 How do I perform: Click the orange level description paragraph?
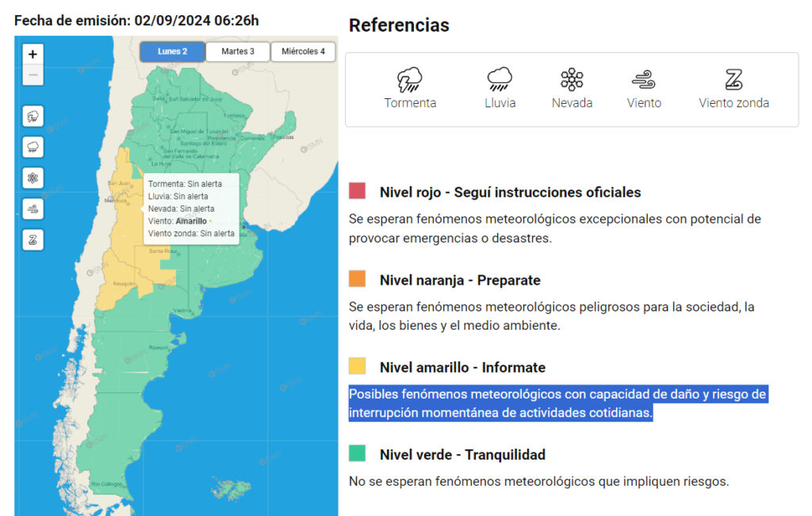(x=552, y=316)
